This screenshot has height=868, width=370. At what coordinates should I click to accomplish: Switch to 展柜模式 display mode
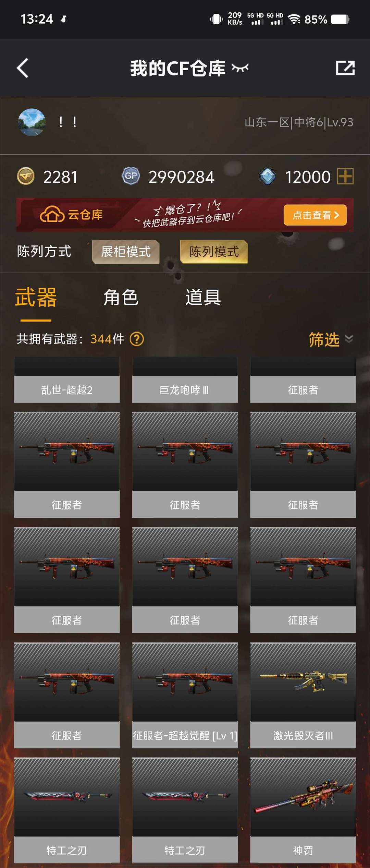coord(126,252)
